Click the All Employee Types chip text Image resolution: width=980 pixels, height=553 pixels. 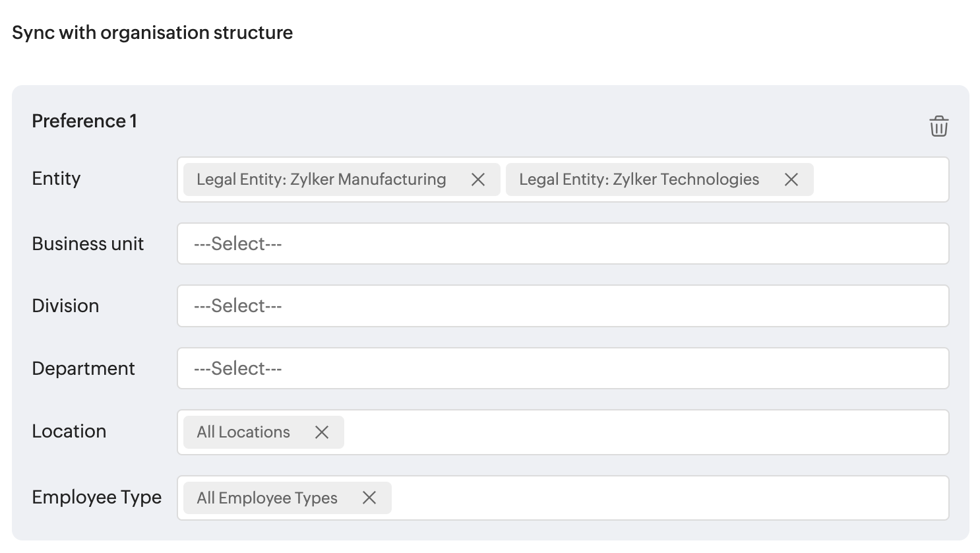(x=267, y=498)
